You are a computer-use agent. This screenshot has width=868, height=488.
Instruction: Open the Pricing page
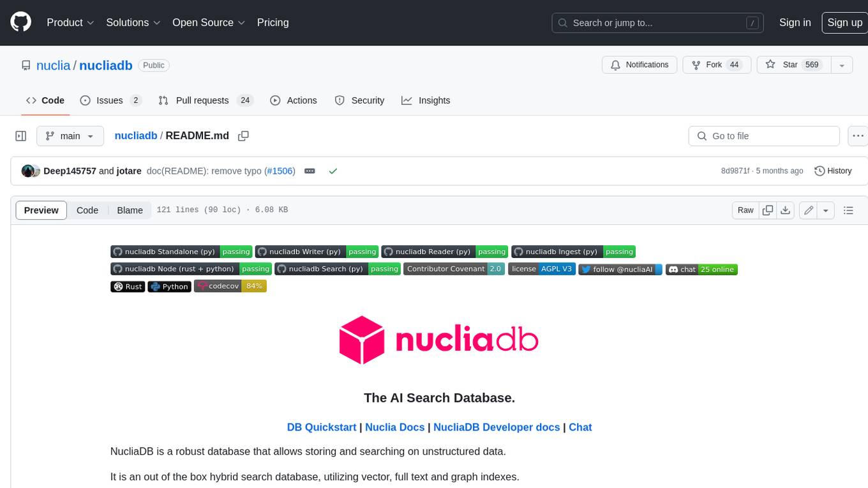[x=273, y=22]
